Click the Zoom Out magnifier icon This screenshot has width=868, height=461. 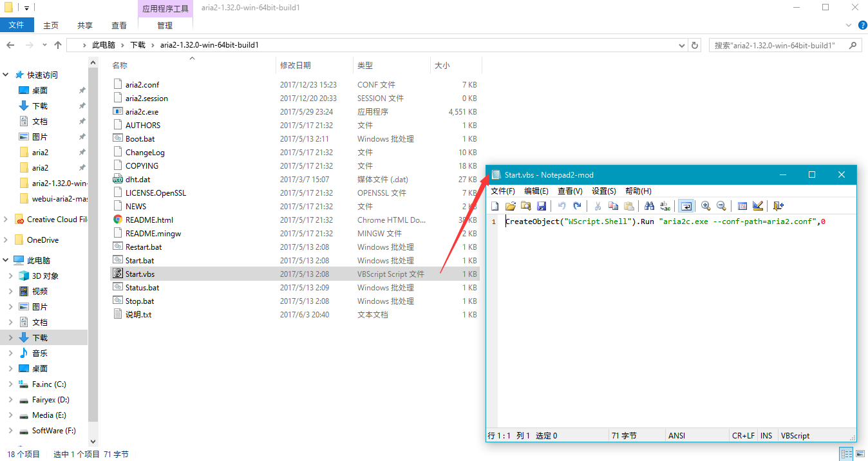coord(721,206)
